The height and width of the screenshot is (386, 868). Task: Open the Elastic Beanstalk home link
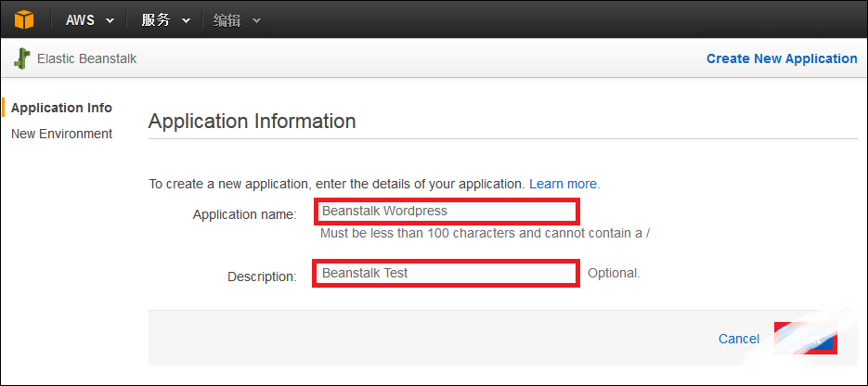click(x=86, y=58)
